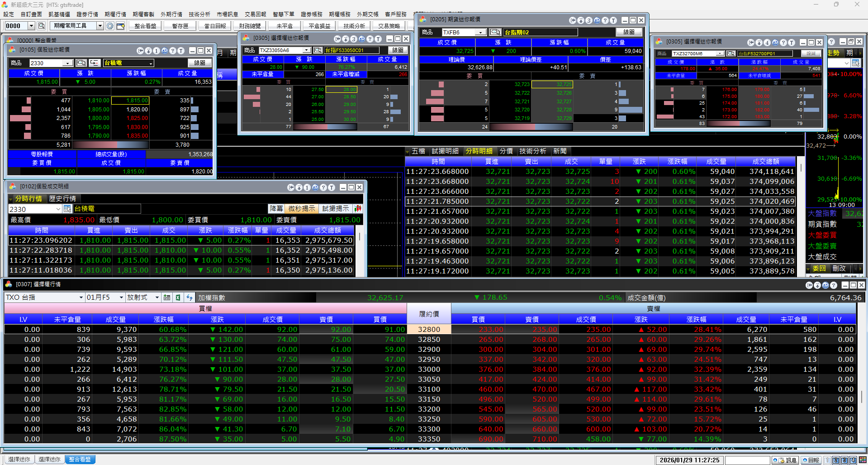Open the 技術分析 menu in menu bar
The image size is (868, 465).
(199, 14)
